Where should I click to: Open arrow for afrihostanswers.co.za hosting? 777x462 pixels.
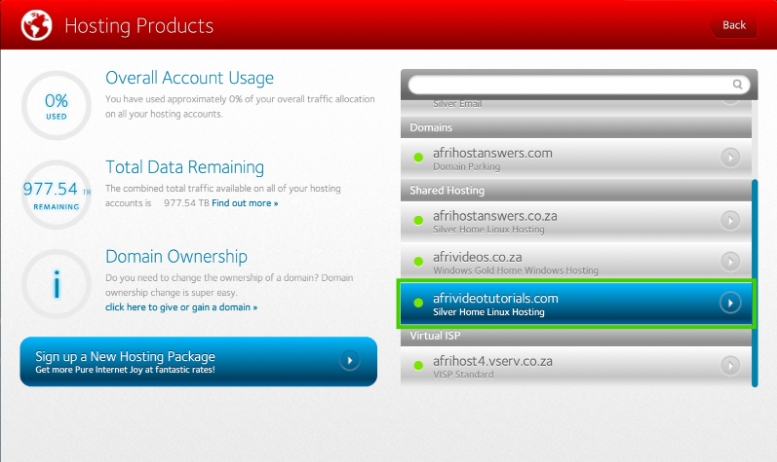730,219
